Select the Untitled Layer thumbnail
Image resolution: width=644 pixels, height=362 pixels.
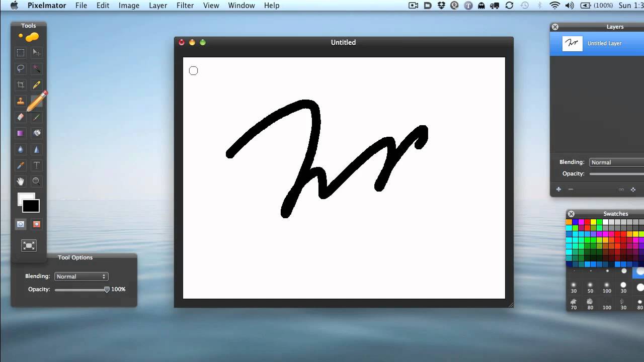tap(573, 44)
